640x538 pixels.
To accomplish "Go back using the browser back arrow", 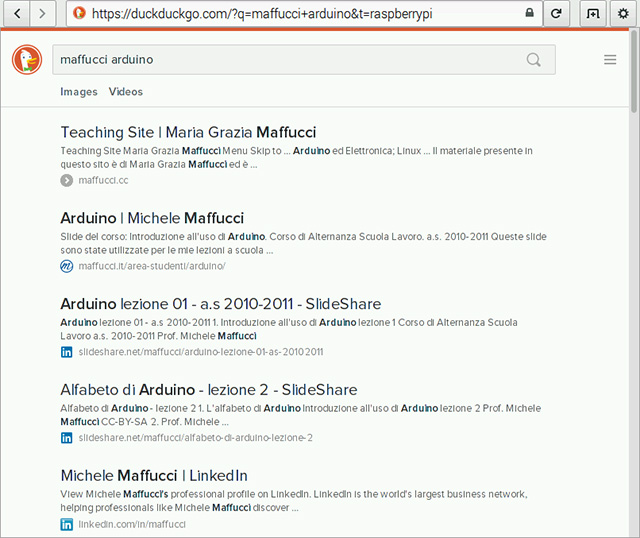I will [17, 14].
